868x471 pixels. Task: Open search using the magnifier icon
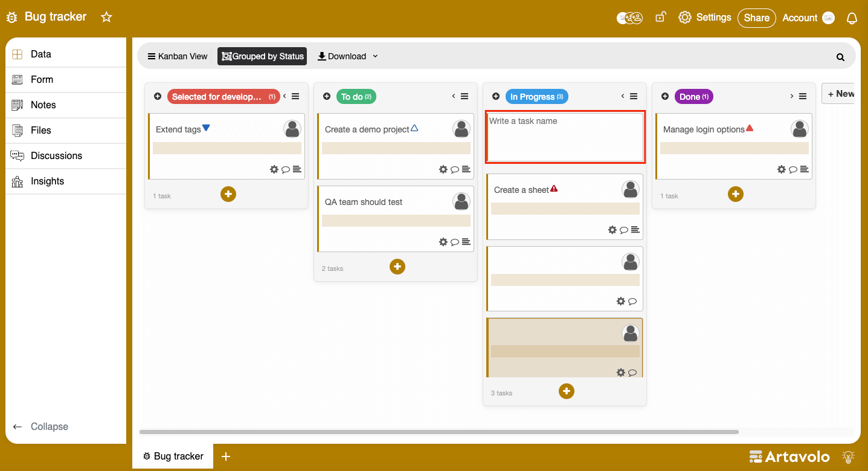(840, 56)
